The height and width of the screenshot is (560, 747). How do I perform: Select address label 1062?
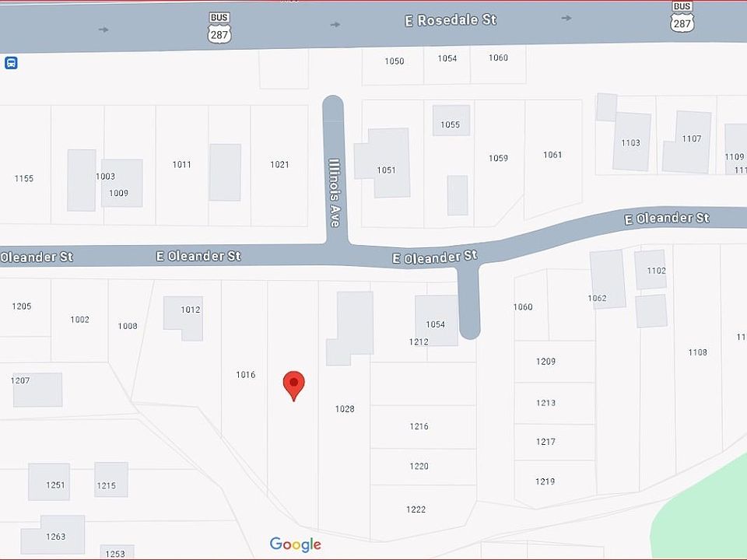(597, 298)
